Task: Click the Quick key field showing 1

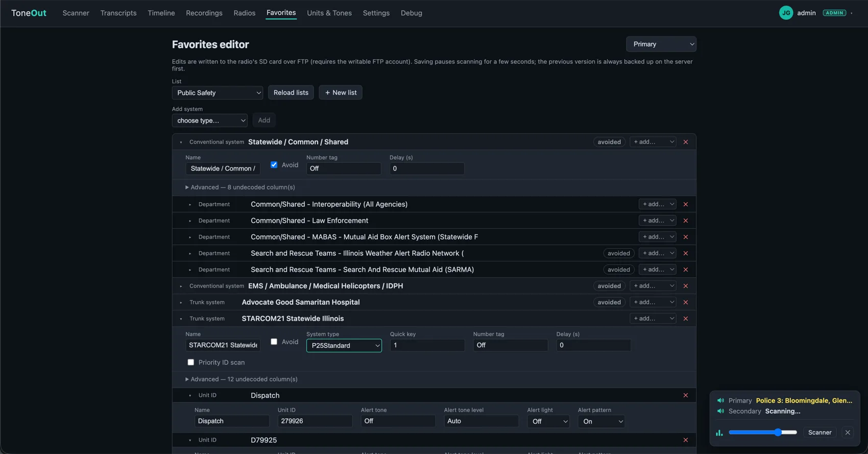Action: click(427, 345)
